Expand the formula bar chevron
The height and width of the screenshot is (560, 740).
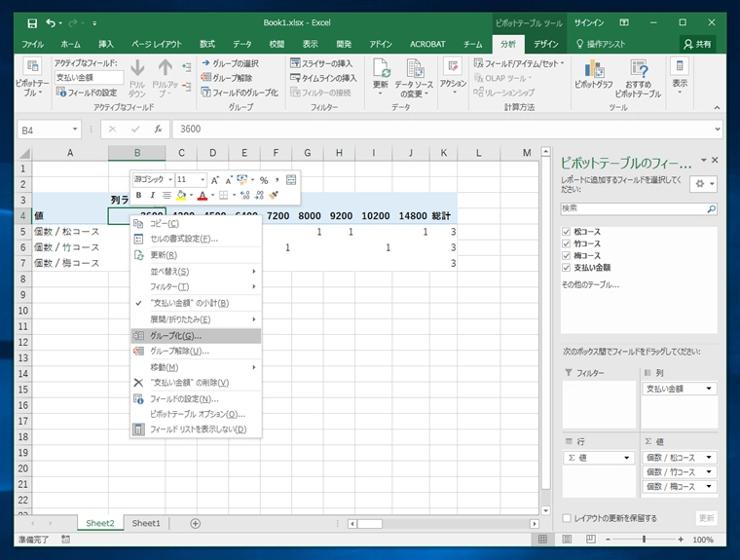[718, 129]
